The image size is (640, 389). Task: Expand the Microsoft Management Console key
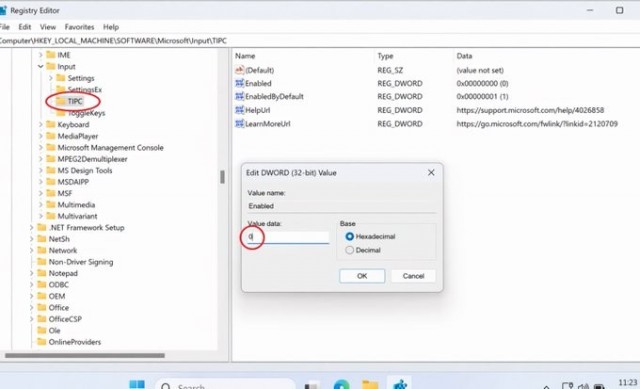40,147
